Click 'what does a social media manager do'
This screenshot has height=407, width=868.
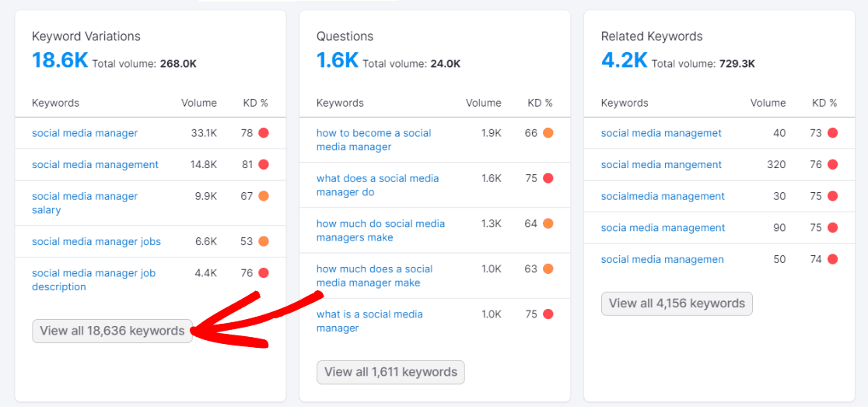[x=377, y=185]
